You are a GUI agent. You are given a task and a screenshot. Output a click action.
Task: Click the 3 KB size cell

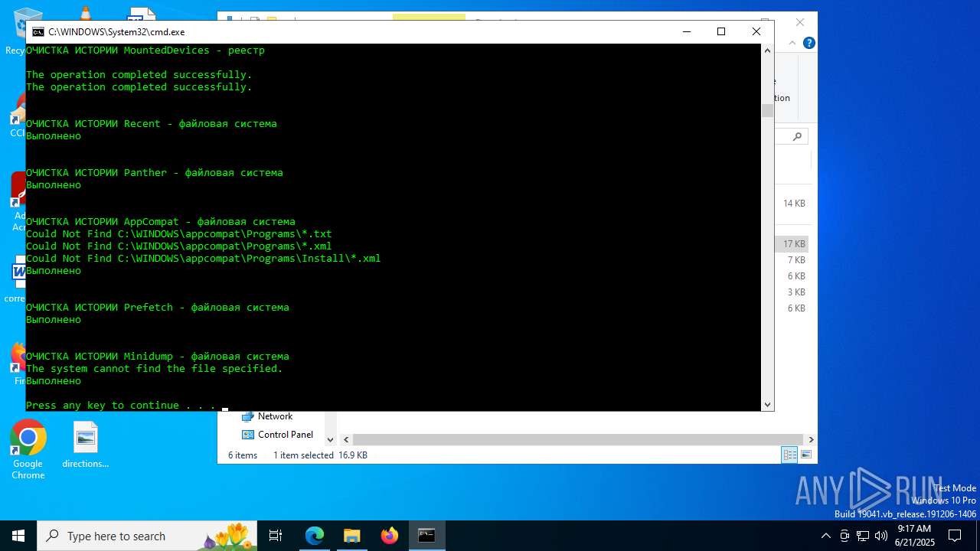pyautogui.click(x=796, y=292)
